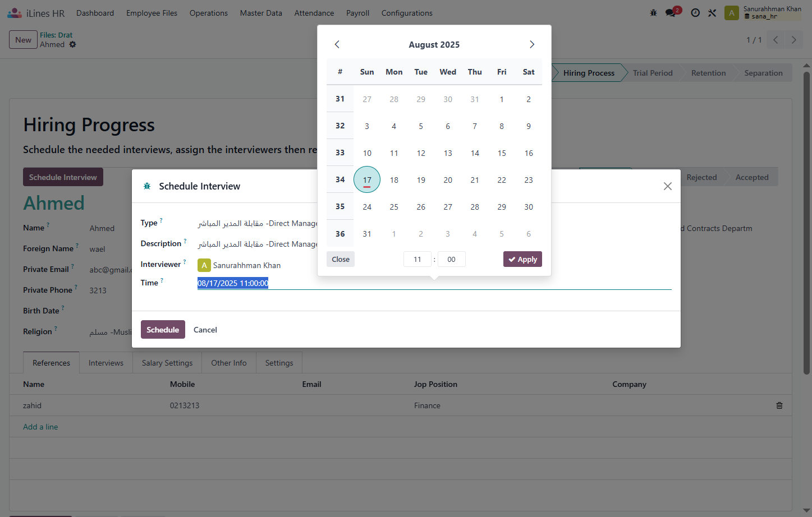Open the Payroll menu

[x=357, y=13]
